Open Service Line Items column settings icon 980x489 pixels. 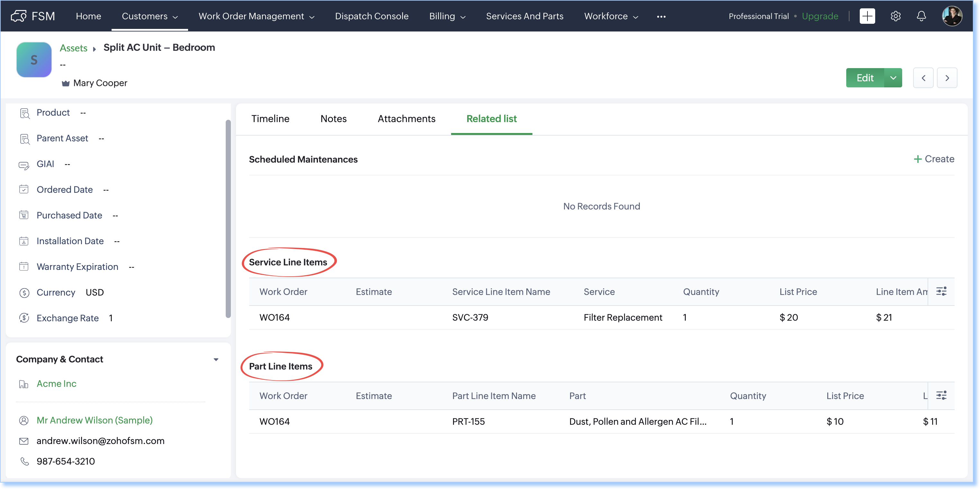(x=941, y=292)
